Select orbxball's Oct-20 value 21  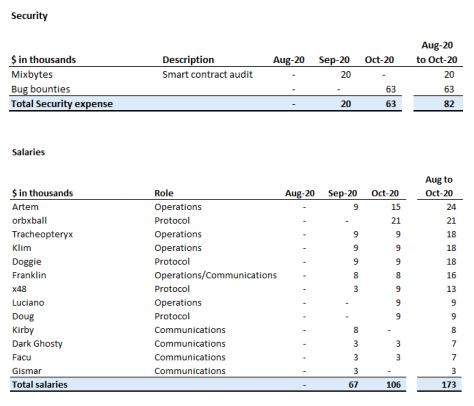[396, 221]
